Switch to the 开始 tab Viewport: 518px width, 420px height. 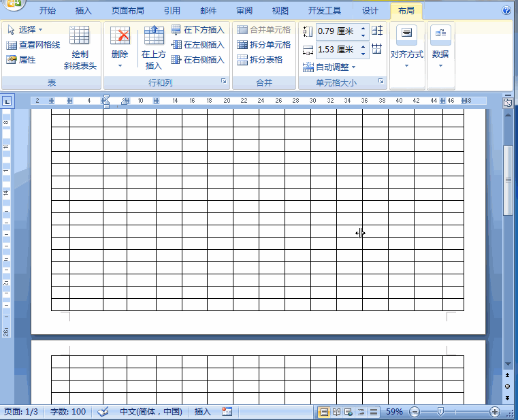click(x=48, y=11)
